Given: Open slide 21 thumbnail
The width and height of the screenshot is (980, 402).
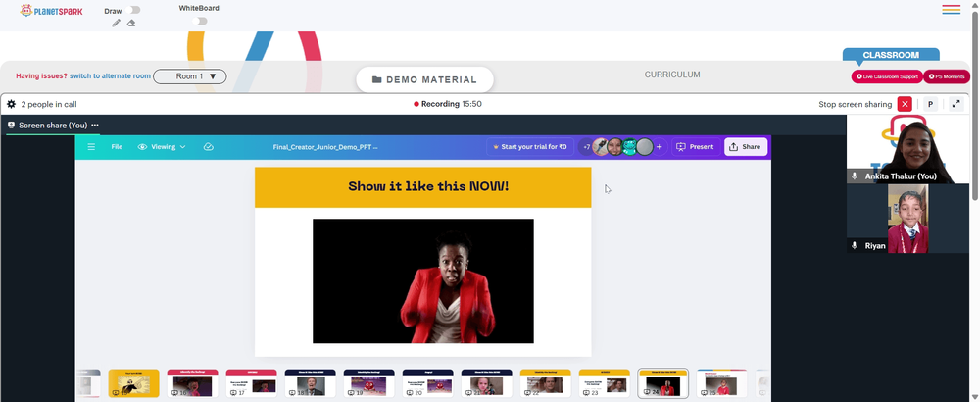Looking at the screenshot, I should tap(486, 383).
